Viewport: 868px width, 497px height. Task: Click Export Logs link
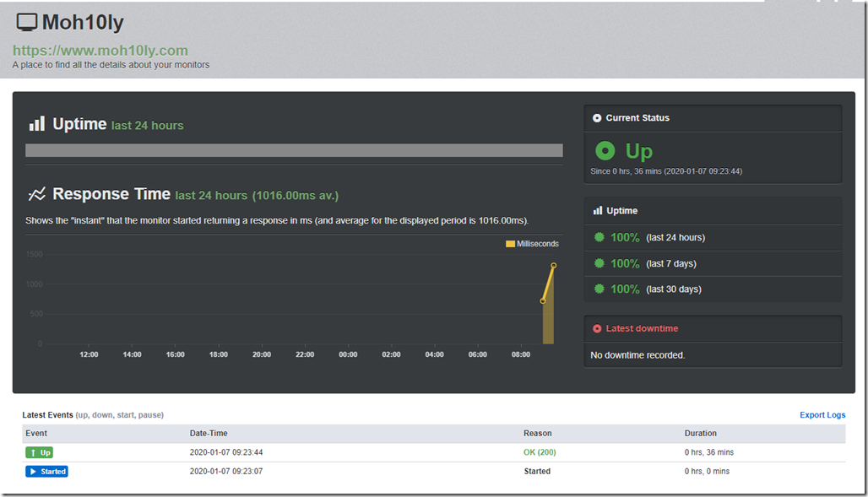[x=822, y=415]
